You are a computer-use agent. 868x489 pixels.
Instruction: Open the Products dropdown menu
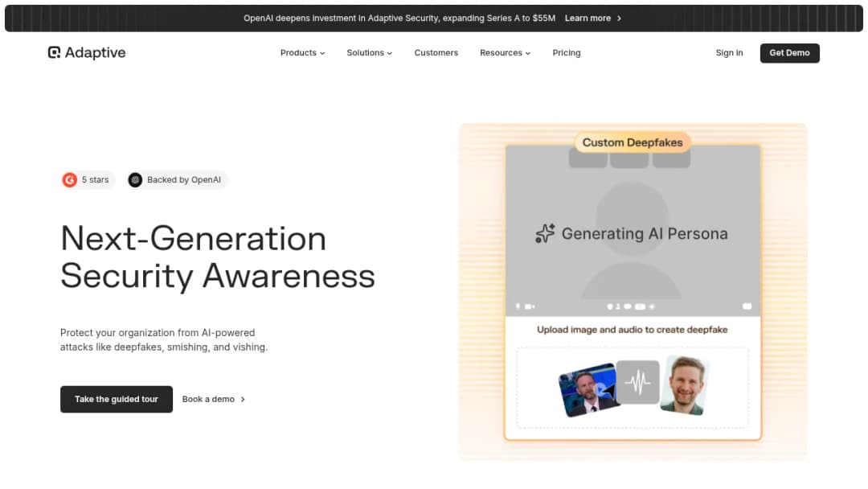(x=302, y=52)
